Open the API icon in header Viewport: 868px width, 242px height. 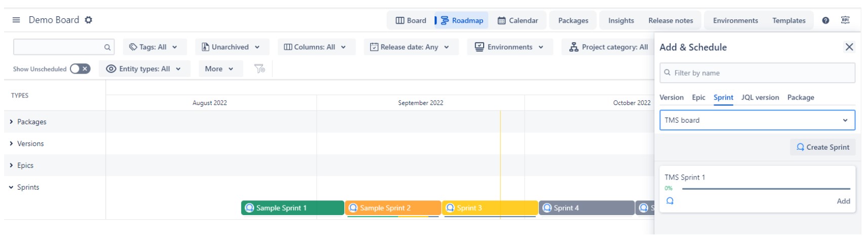tap(845, 20)
